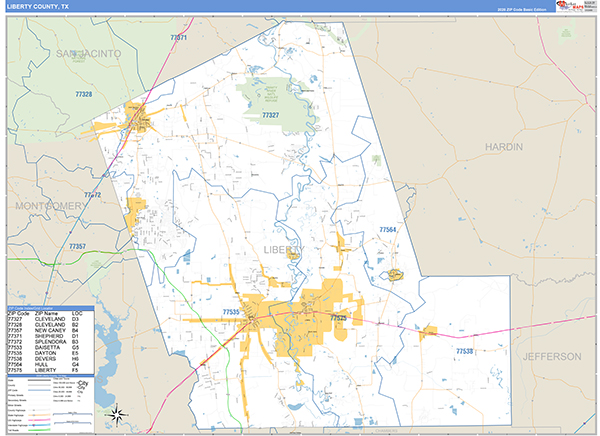Click the Trinity River wildlife refuge label

pyautogui.click(x=271, y=94)
